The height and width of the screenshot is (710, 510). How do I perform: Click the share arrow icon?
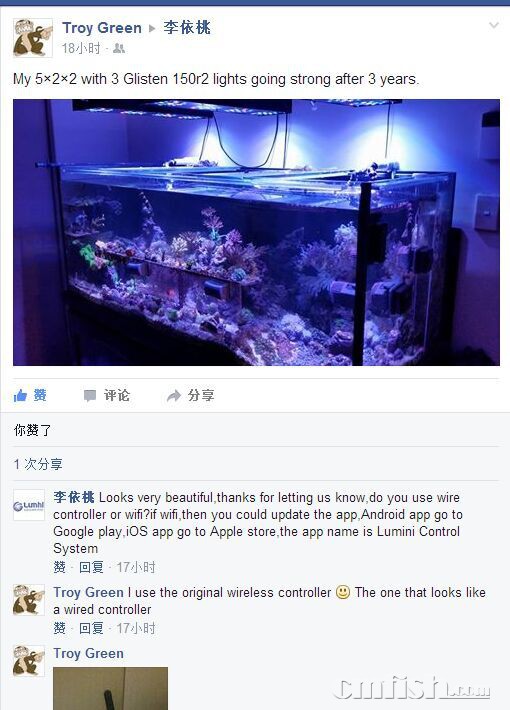tap(173, 396)
